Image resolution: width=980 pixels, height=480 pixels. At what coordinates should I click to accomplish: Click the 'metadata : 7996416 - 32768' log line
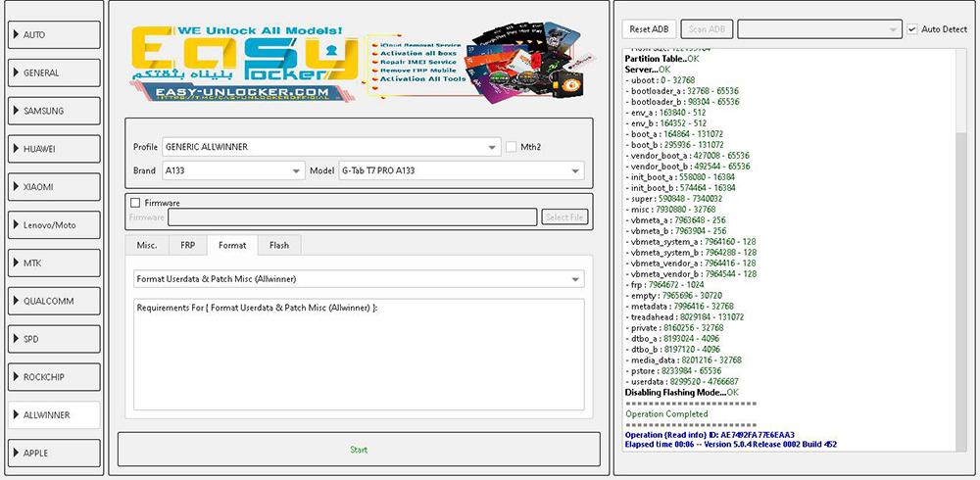[679, 307]
